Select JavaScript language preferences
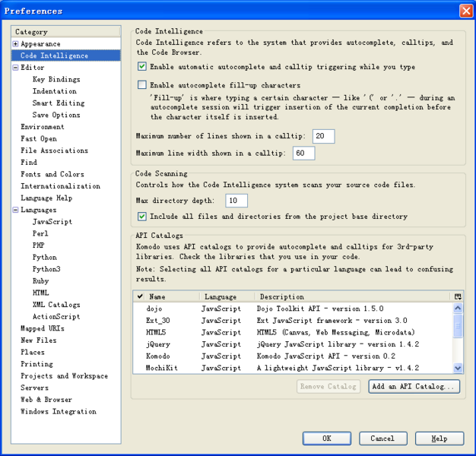The width and height of the screenshot is (476, 456). (52, 222)
